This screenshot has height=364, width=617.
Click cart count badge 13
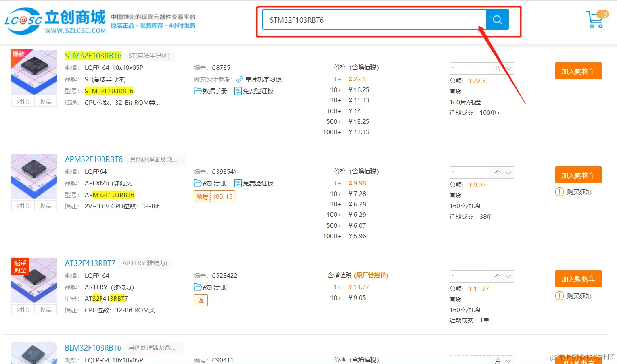(603, 14)
